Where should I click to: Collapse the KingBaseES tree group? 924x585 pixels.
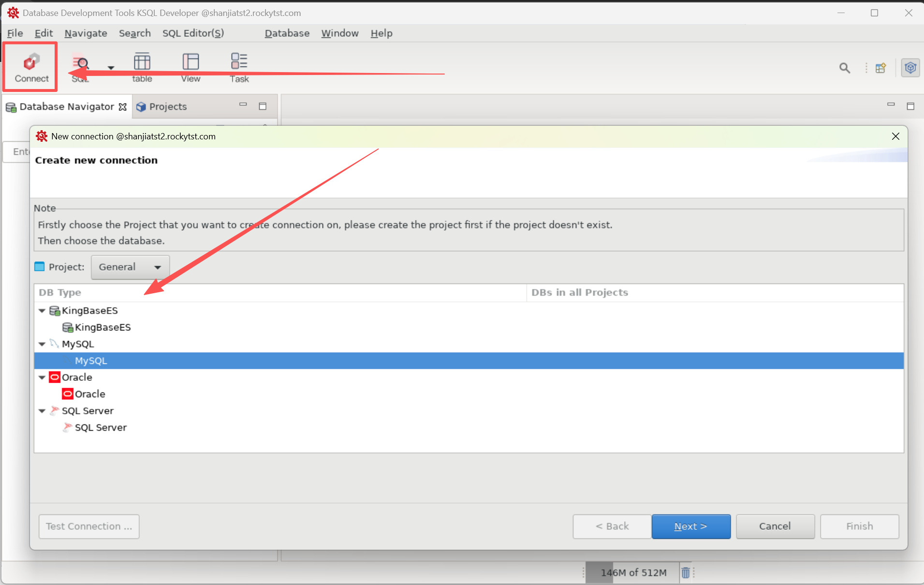point(42,311)
